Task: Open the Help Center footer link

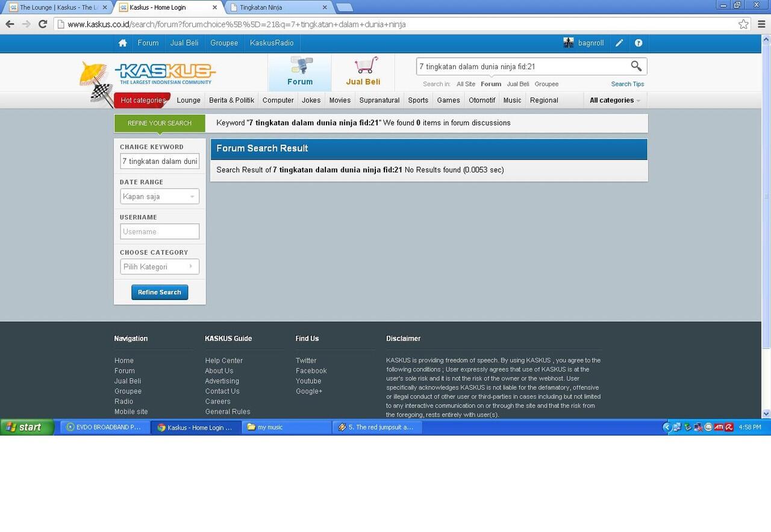Action: [x=224, y=361]
